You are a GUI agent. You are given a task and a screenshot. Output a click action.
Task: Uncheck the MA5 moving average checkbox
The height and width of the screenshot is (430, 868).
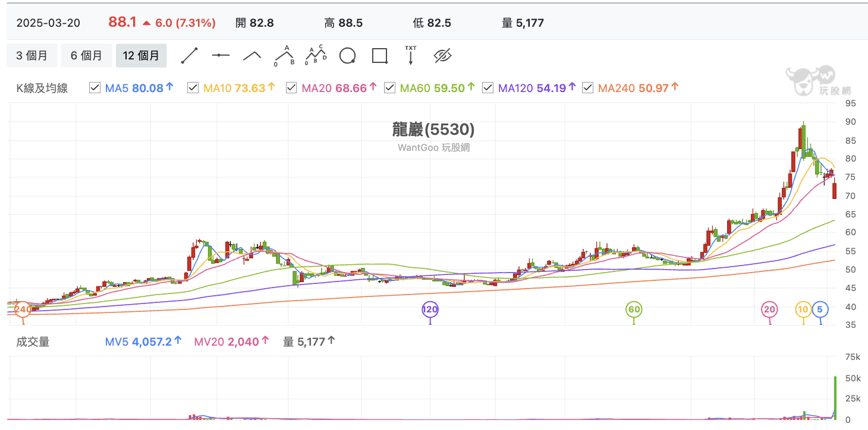point(94,87)
